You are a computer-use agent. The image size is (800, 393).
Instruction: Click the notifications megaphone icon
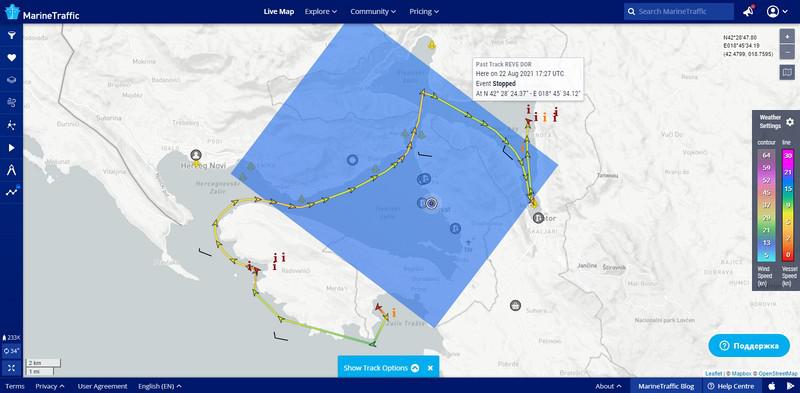(748, 11)
